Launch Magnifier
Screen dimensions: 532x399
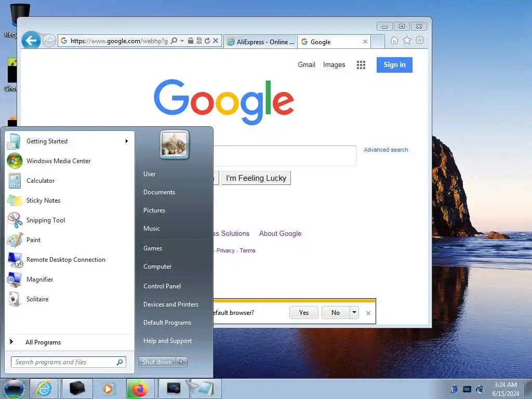[70, 279]
